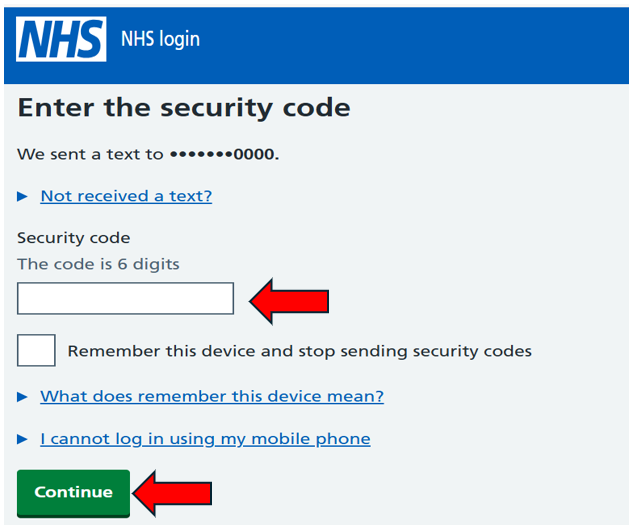Image resolution: width=635 pixels, height=531 pixels.
Task: Expand the triangle beside Not received a text
Action: (22, 197)
